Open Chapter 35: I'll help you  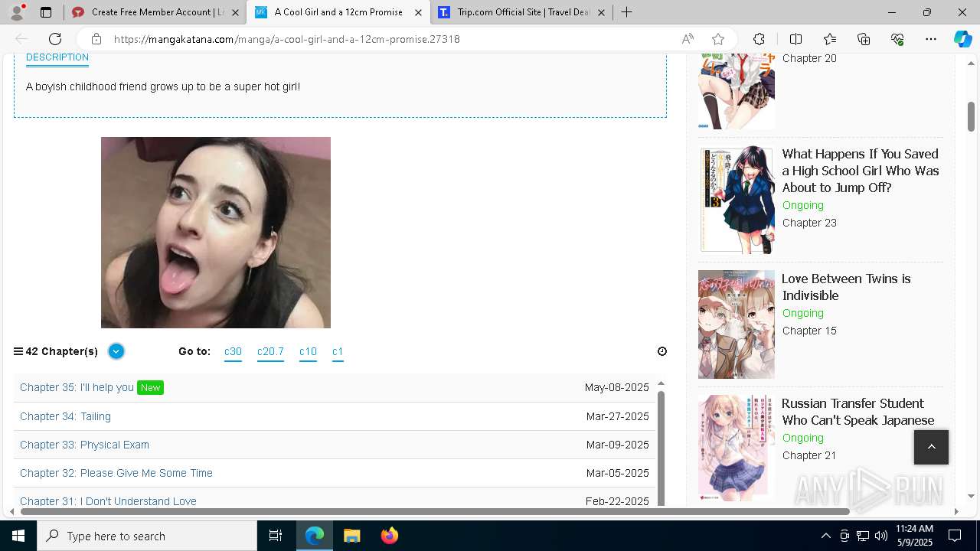point(77,387)
